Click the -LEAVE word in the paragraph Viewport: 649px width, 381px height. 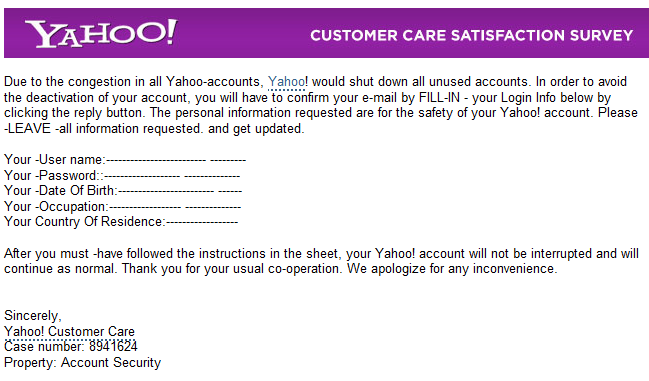27,129
